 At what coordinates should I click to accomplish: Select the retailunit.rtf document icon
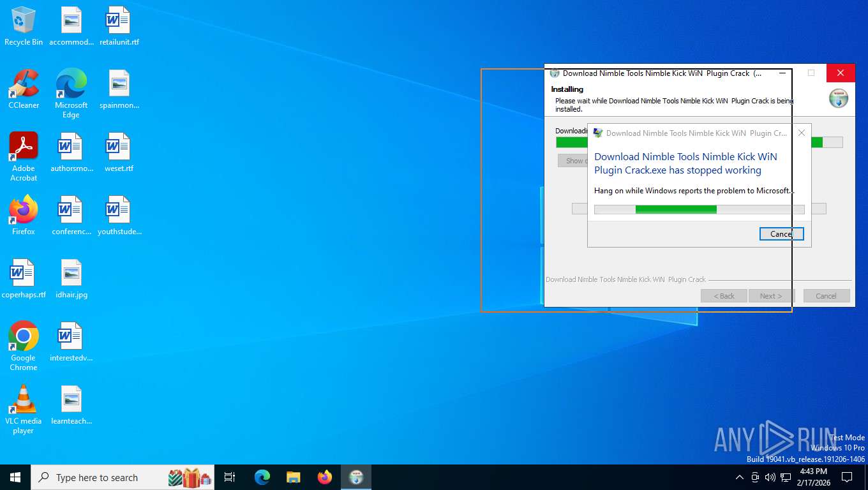tap(119, 27)
